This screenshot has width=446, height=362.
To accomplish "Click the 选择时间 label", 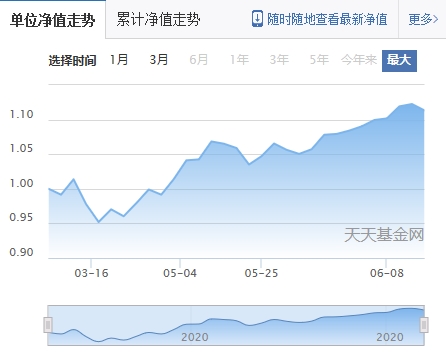I will tap(72, 61).
